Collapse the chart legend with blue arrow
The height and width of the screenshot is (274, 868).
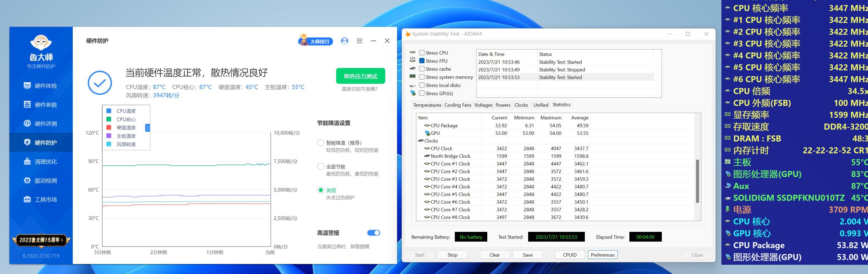147,128
